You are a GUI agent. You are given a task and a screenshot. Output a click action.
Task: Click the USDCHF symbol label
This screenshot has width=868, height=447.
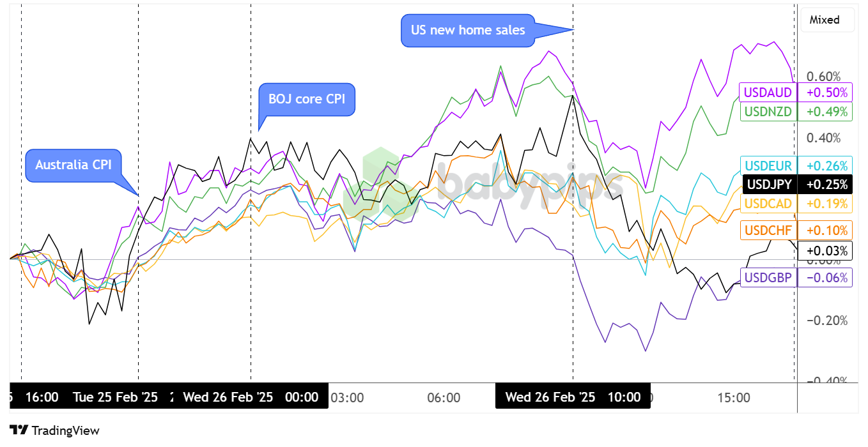click(767, 230)
